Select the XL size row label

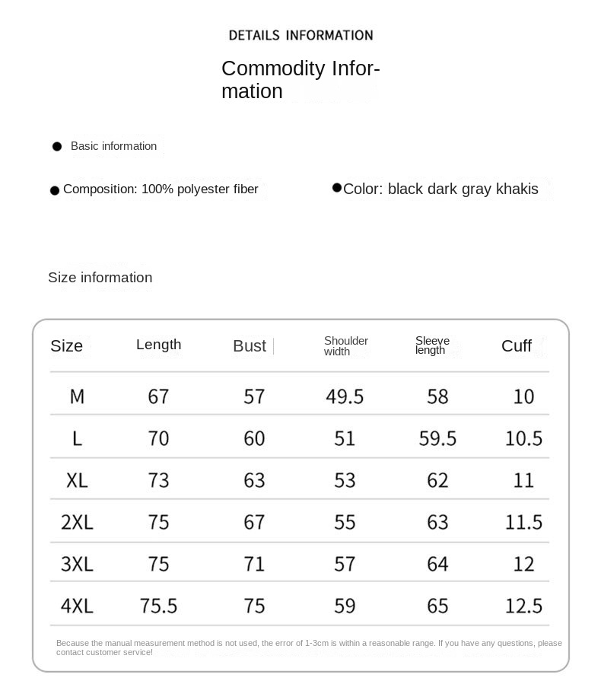coord(77,480)
